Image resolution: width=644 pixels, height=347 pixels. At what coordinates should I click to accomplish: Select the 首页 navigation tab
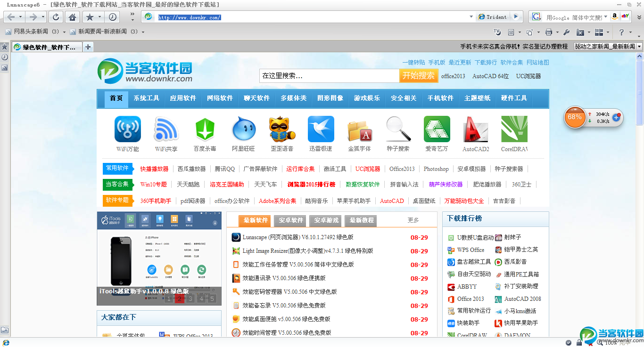coord(116,98)
